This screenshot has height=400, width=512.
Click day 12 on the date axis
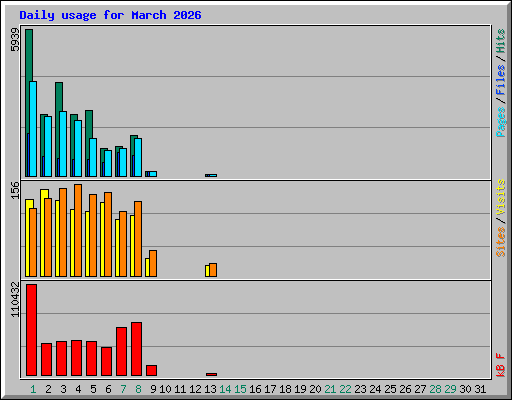pos(195,389)
